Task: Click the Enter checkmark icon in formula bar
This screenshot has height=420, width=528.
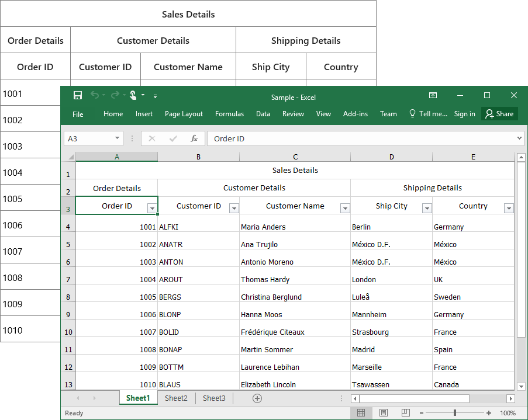Action: pyautogui.click(x=173, y=138)
